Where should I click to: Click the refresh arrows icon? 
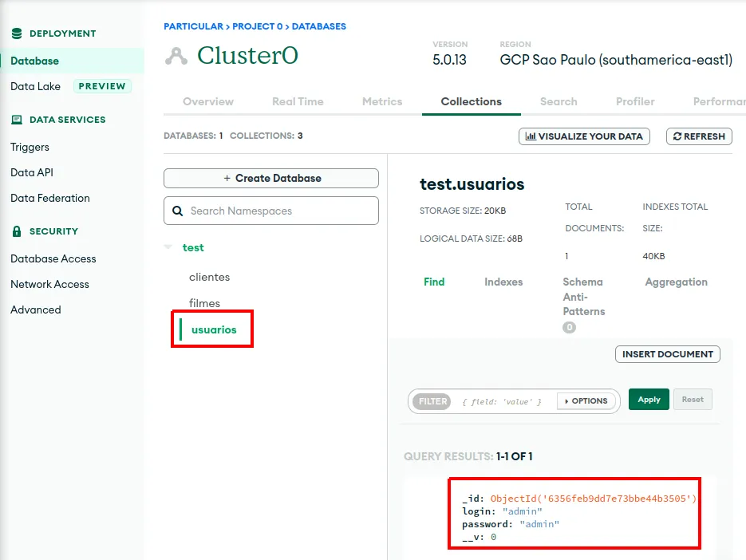[x=677, y=136]
